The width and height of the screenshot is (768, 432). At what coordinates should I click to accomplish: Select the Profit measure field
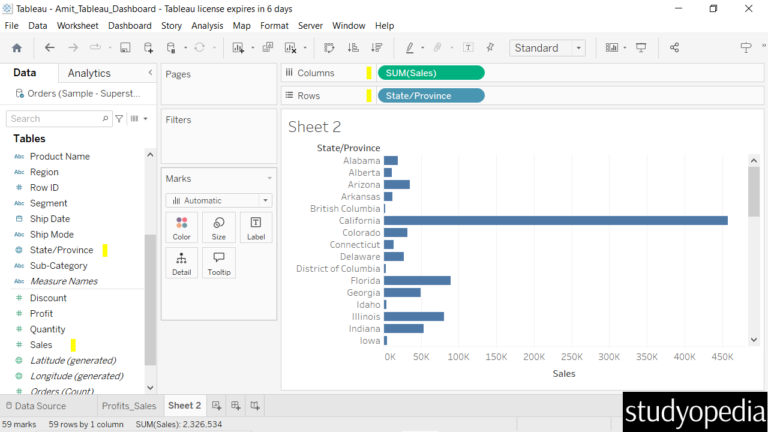[41, 313]
